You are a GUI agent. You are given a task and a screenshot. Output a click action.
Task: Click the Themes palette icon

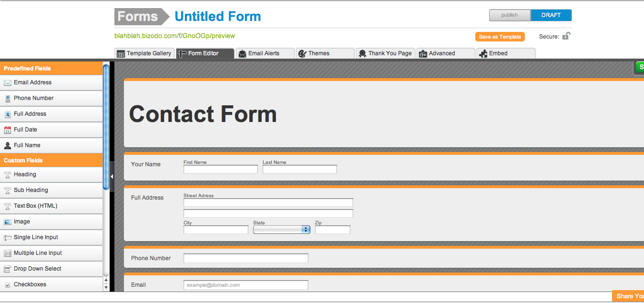coord(302,54)
